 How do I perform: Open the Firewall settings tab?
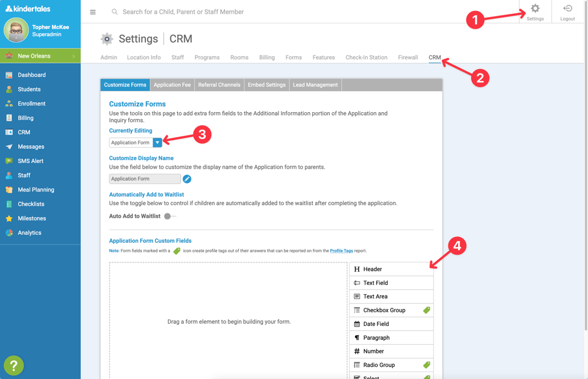[407, 57]
